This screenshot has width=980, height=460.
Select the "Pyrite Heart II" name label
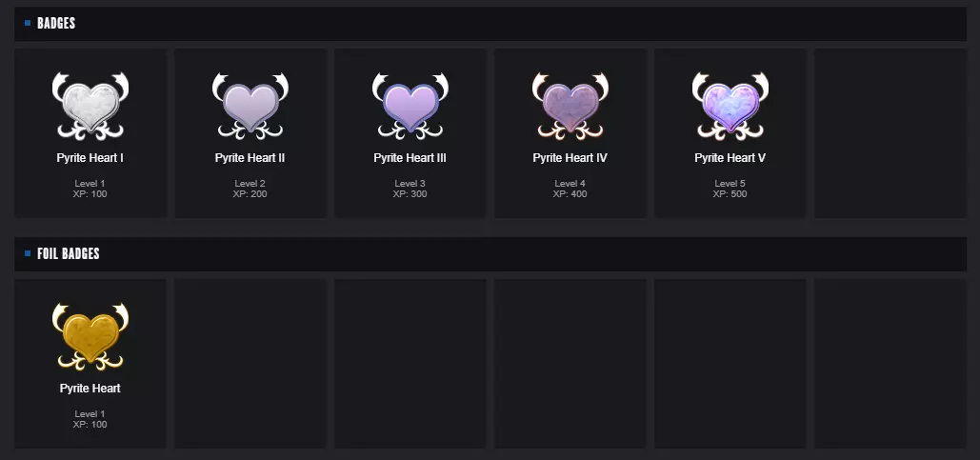250,158
